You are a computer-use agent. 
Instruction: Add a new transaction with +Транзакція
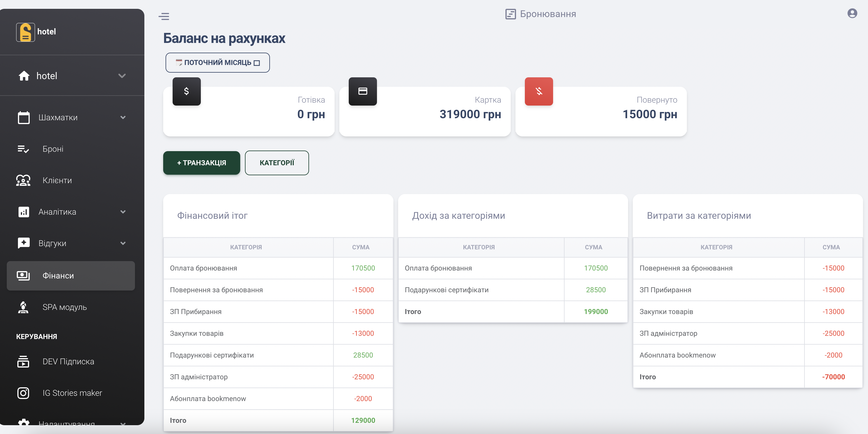(x=201, y=163)
